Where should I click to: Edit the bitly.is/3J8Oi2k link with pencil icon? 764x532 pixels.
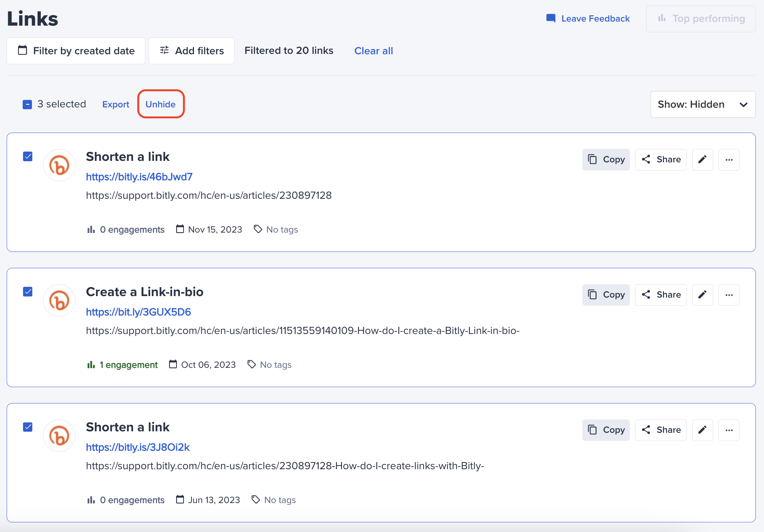point(702,430)
